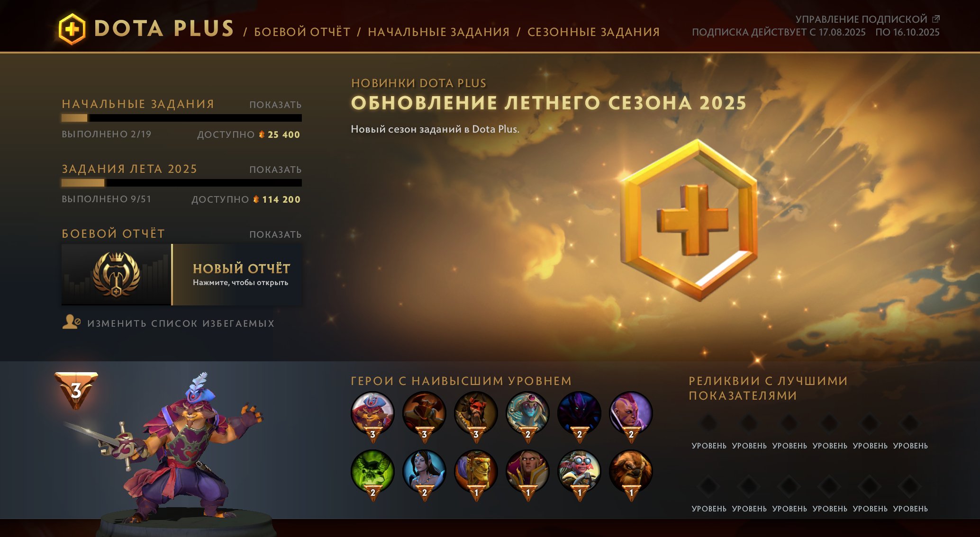Select the Pangolier hero portrait icon
This screenshot has height=537, width=980.
[372, 413]
